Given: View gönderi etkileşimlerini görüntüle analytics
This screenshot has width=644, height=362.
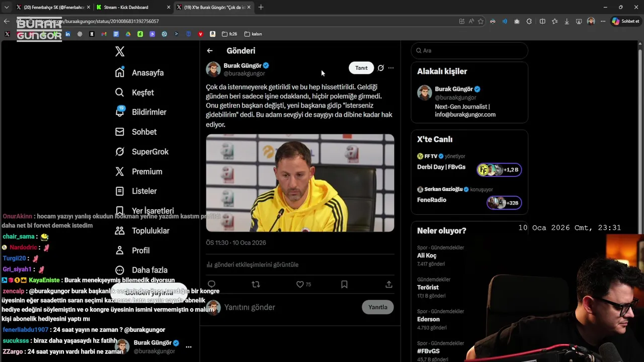Looking at the screenshot, I should 253,264.
